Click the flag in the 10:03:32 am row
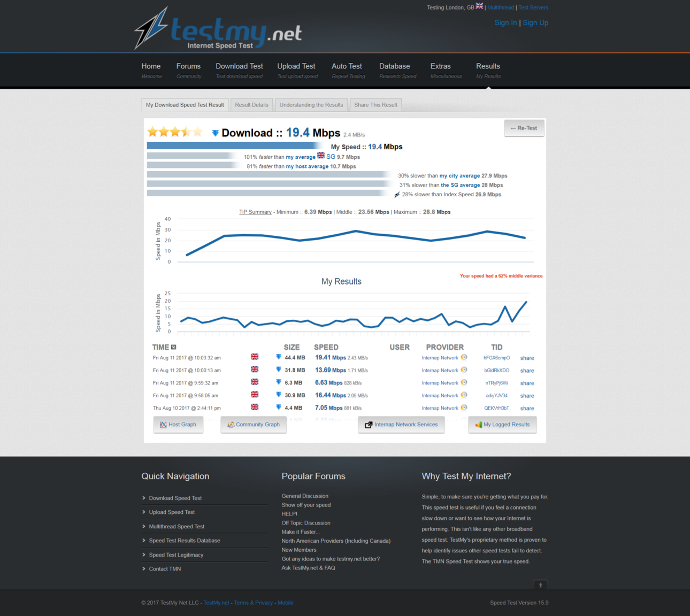The height and width of the screenshot is (616, 690). (255, 357)
